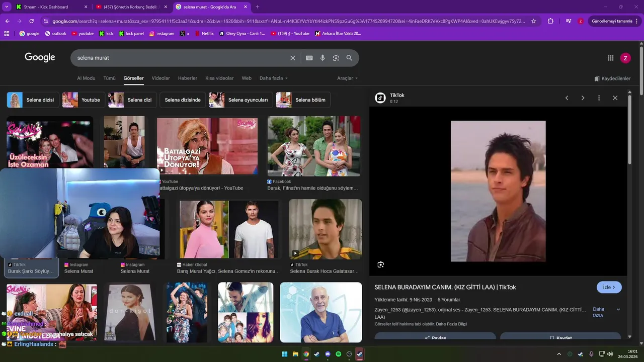Click the Güncellemeyi tamamla update button

click(x=615, y=21)
